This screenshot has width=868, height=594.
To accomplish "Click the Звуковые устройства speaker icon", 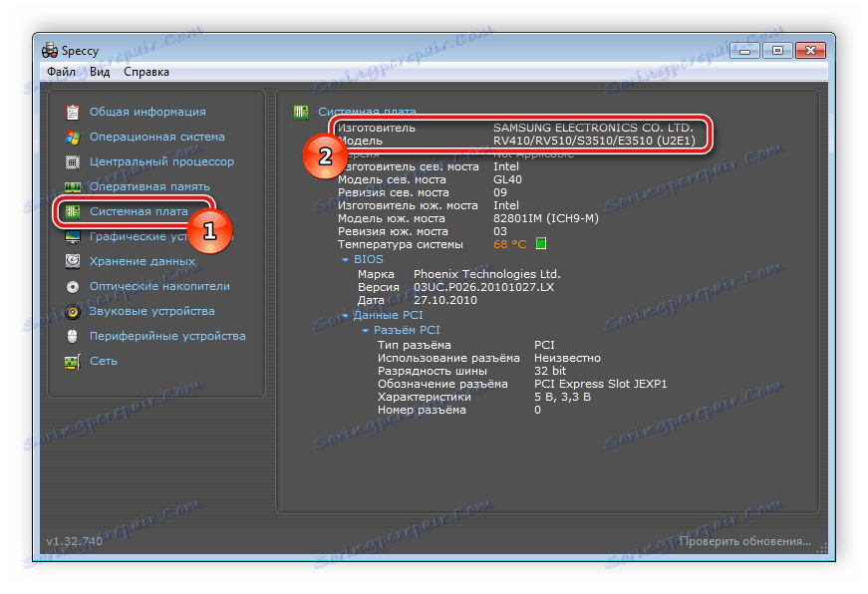I will 73,312.
